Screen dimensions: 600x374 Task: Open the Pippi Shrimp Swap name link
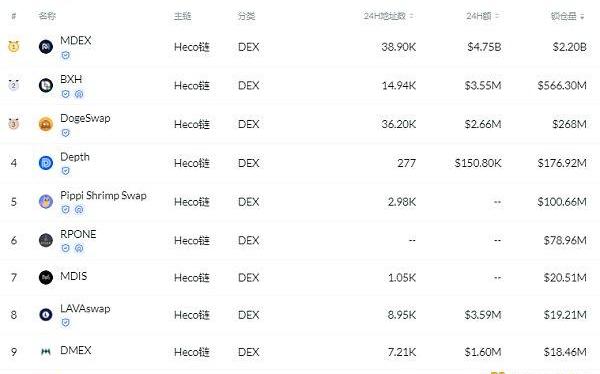(103, 195)
